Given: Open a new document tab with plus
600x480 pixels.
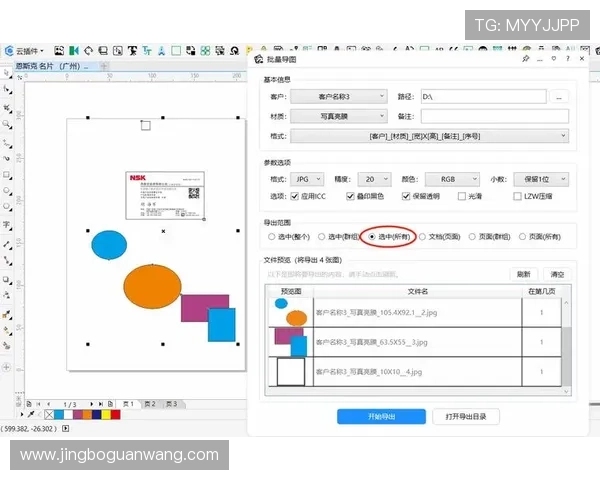Looking at the screenshot, I should [104, 66].
